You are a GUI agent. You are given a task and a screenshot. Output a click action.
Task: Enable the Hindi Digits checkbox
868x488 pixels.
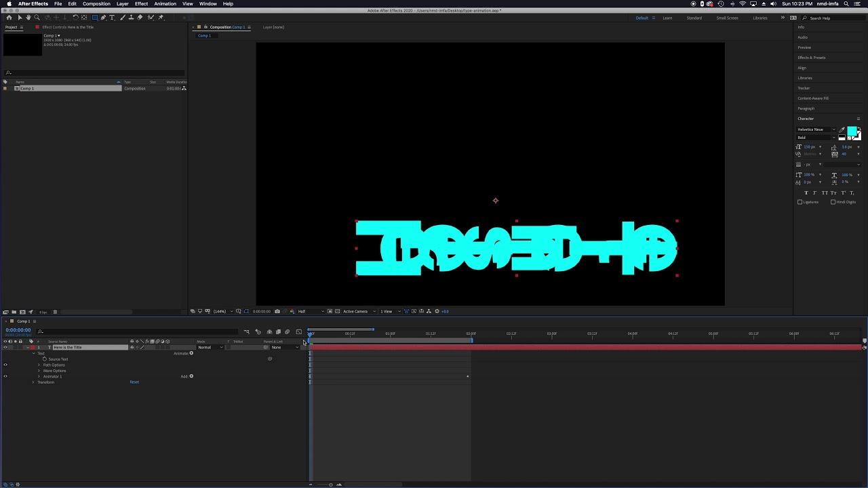point(833,202)
